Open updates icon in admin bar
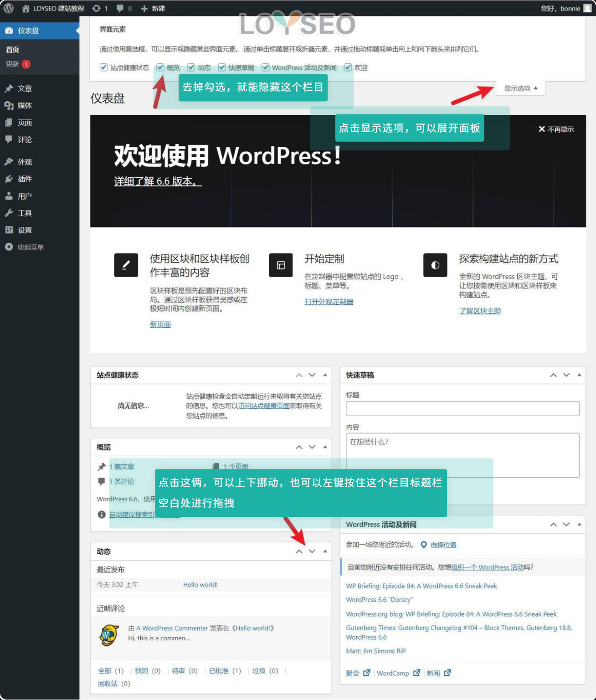596x700 pixels. [100, 8]
